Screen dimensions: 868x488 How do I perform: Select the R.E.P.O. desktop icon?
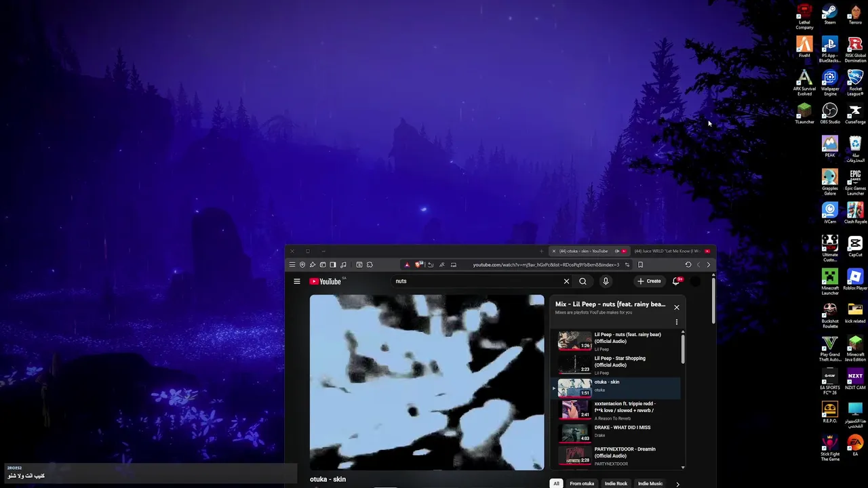(829, 413)
